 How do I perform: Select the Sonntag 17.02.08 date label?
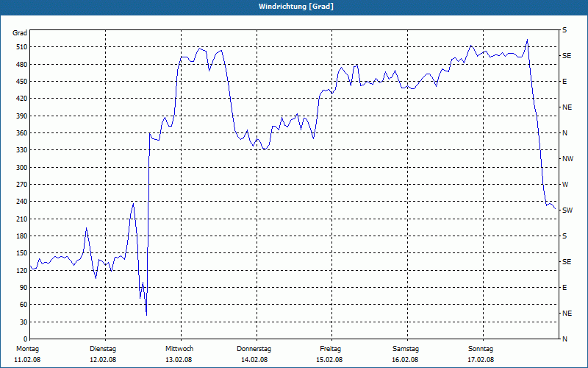click(x=481, y=354)
